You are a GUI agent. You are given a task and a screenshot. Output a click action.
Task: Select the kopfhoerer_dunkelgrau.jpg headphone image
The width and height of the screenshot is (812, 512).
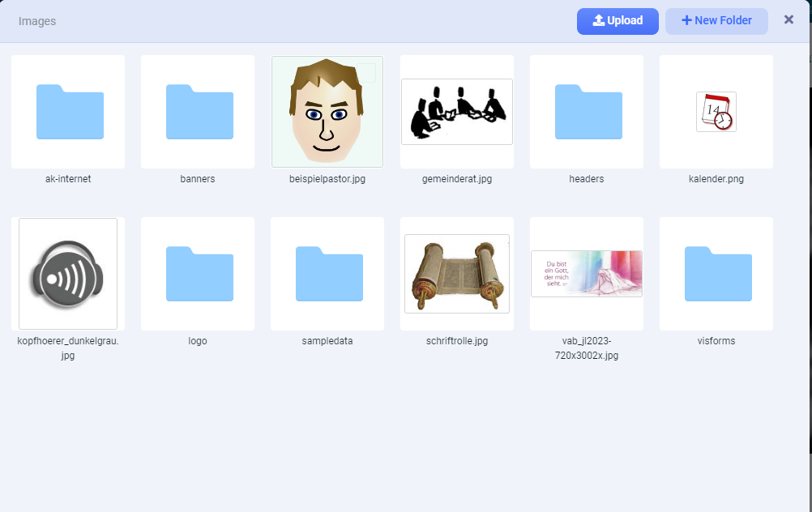click(68, 274)
